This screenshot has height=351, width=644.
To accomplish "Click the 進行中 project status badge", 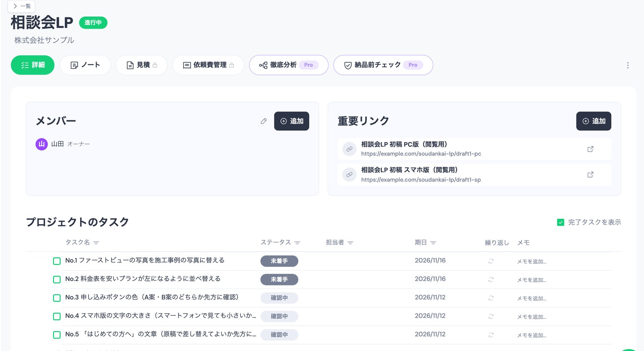I will coord(93,23).
